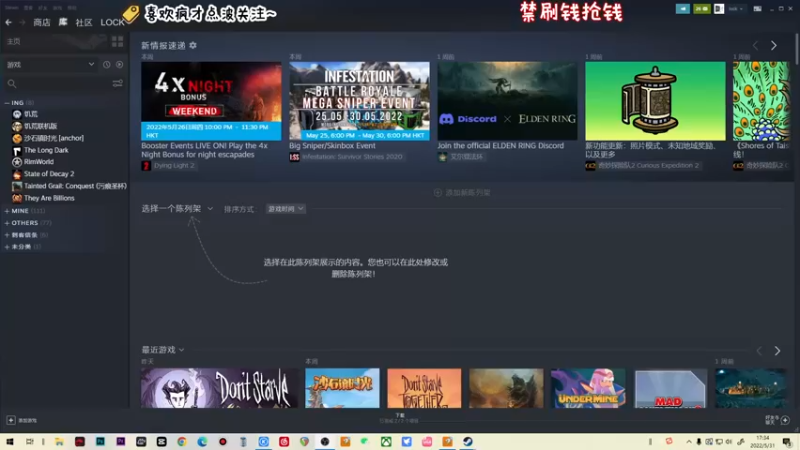Image resolution: width=800 pixels, height=450 pixels.
Task: Click the library search field
Action: click(58, 84)
